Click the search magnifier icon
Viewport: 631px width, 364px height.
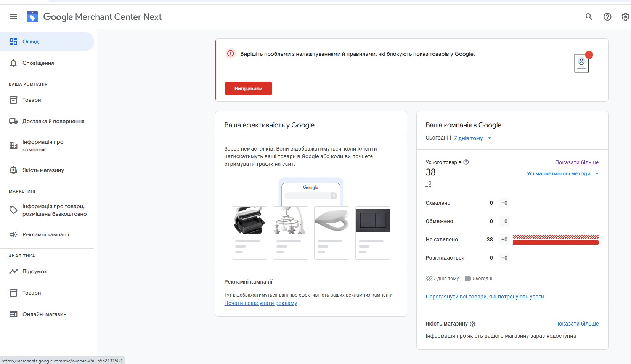click(589, 17)
